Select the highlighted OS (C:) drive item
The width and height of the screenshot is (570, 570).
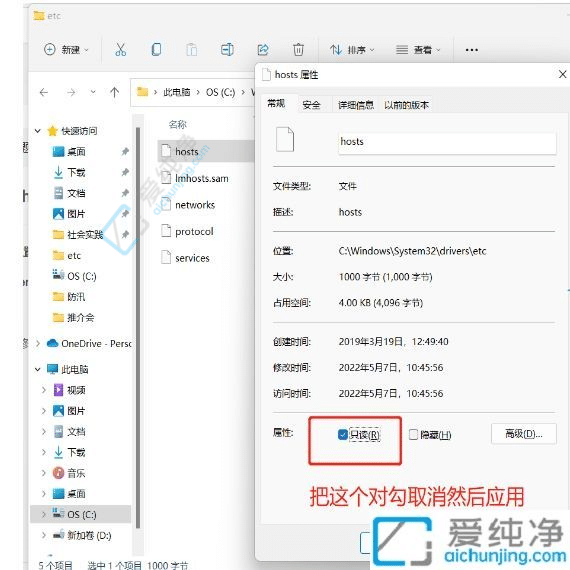click(81, 514)
